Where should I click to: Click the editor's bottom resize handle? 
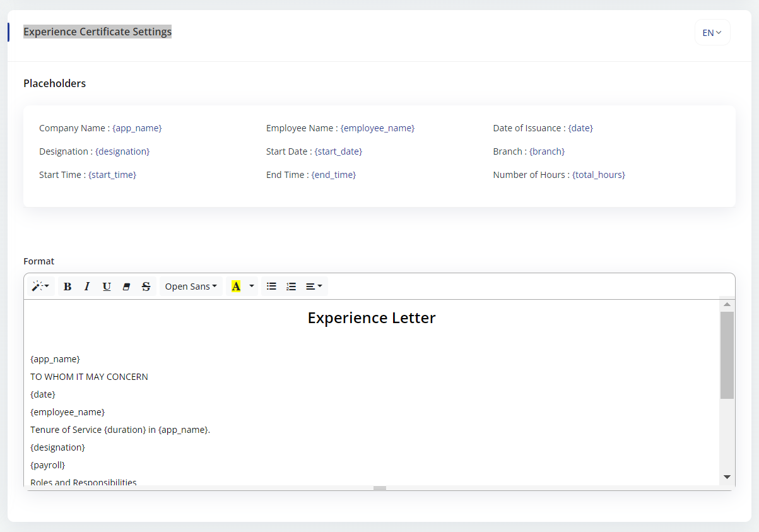click(379, 488)
